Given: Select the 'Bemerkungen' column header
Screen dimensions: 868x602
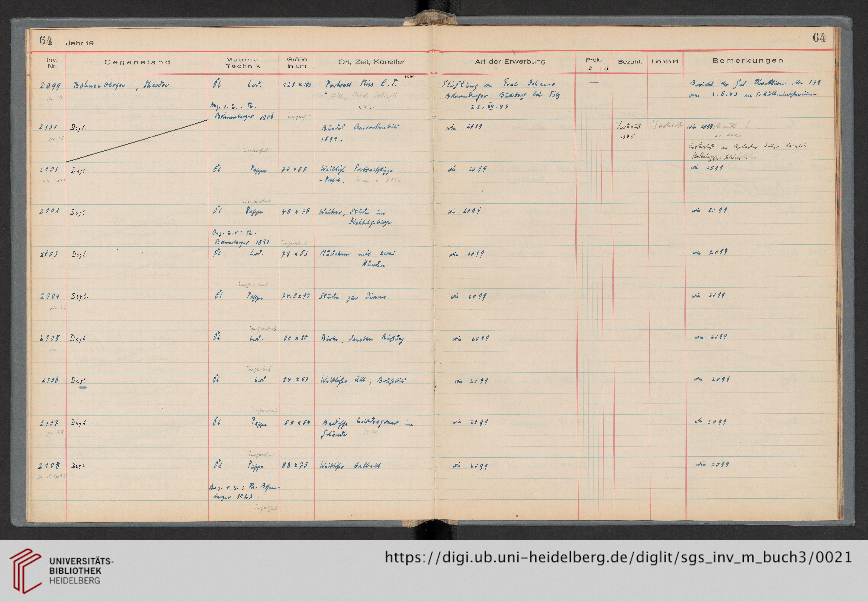Looking at the screenshot, I should click(x=748, y=60).
